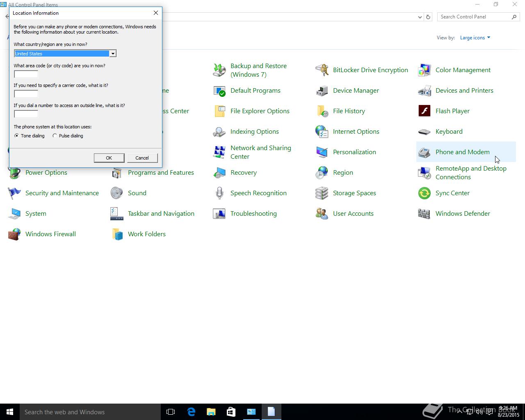Viewport: 525px width, 420px height.
Task: Open Security and Maintenance flag icon
Action: (x=14, y=193)
